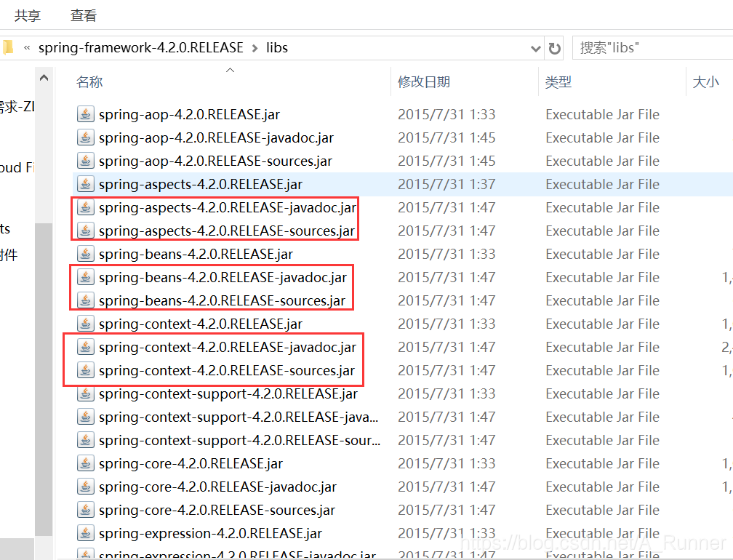733x560 pixels.
Task: Click jar icon of spring-aspects-4.2.0.RELEASE-sources.jar
Action: [86, 231]
